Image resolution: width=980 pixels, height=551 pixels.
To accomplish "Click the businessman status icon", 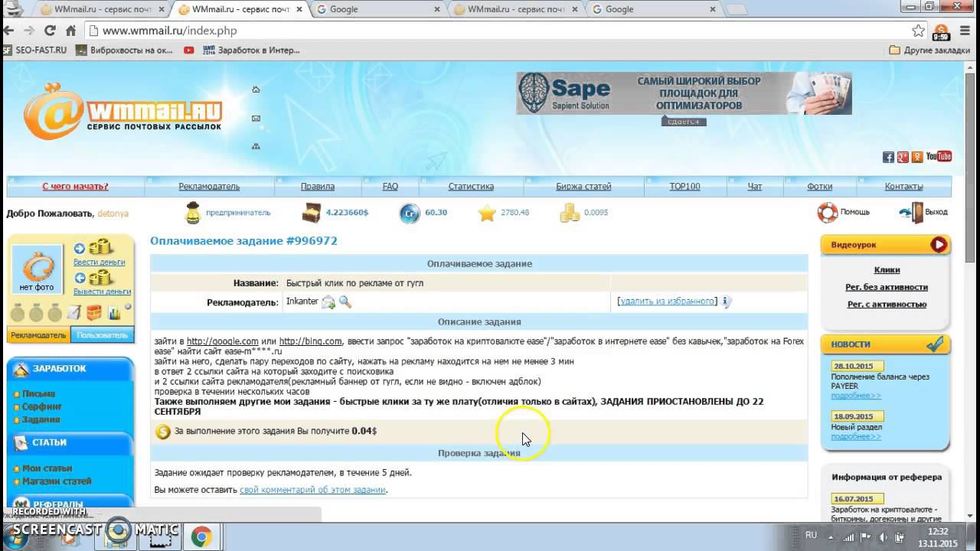I will click(193, 213).
